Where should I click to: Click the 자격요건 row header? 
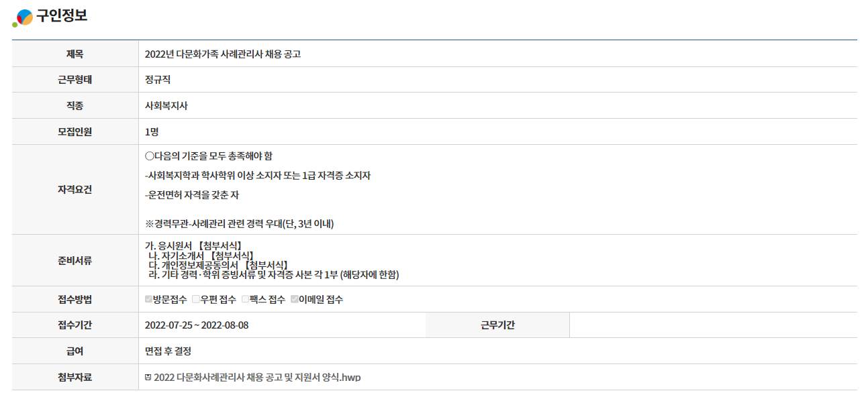coord(75,190)
